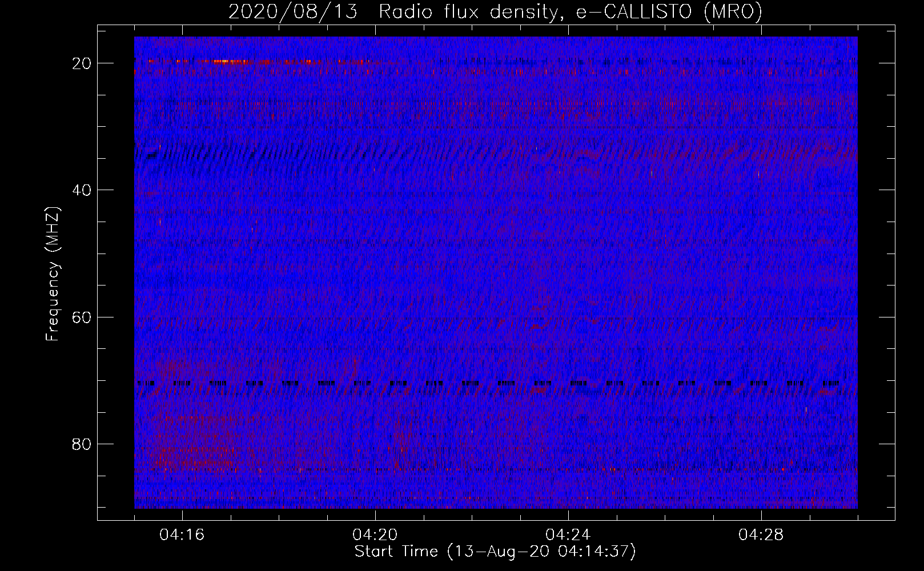
Task: Click the plot title '2020/08/13 Radio flux density, e-CALLISTO (MRO)'
Action: click(x=495, y=11)
